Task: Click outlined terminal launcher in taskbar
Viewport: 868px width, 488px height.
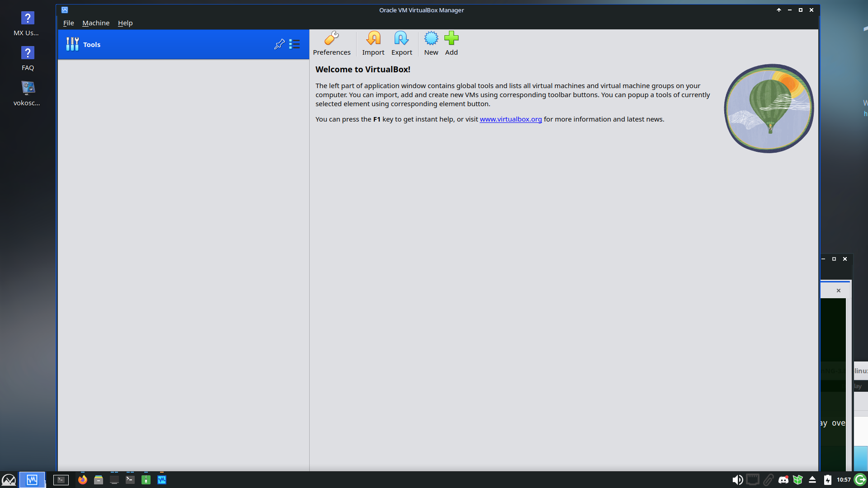Action: [x=61, y=480]
